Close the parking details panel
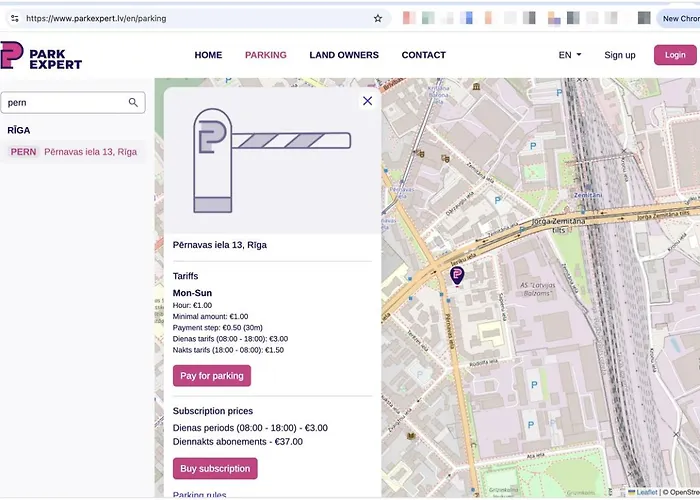Image resolution: width=700 pixels, height=500 pixels. pos(367,101)
